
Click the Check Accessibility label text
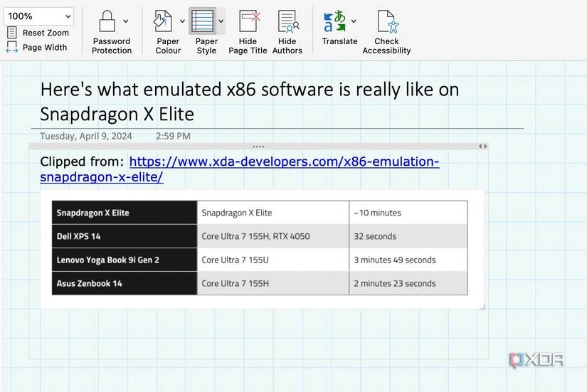click(387, 46)
